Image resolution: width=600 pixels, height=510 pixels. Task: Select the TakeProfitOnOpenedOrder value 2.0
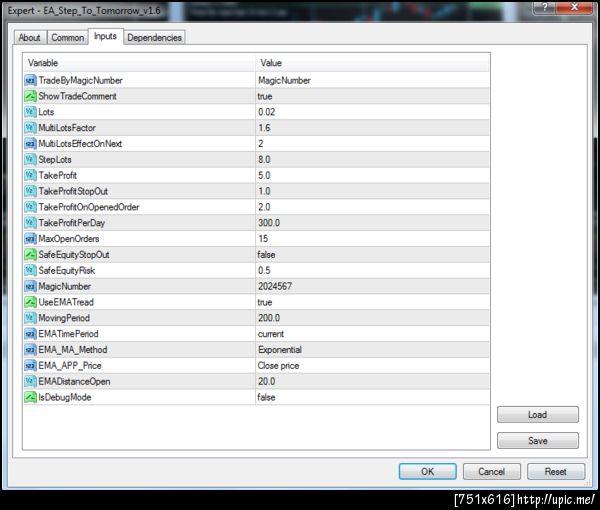point(264,207)
